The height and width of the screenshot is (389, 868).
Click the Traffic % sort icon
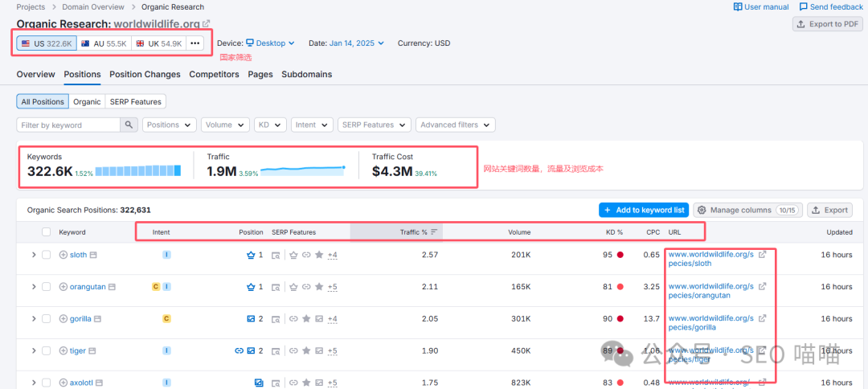click(434, 232)
